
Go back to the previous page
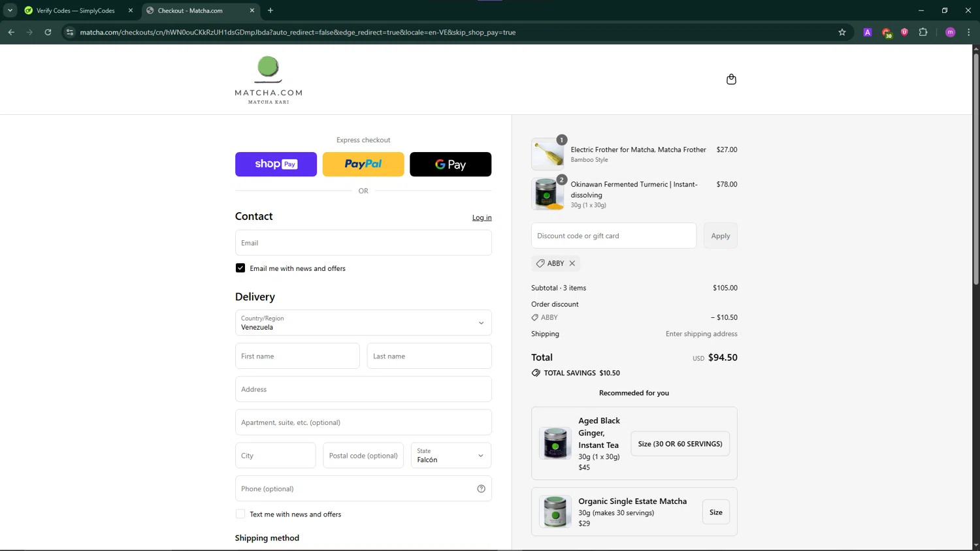(11, 32)
